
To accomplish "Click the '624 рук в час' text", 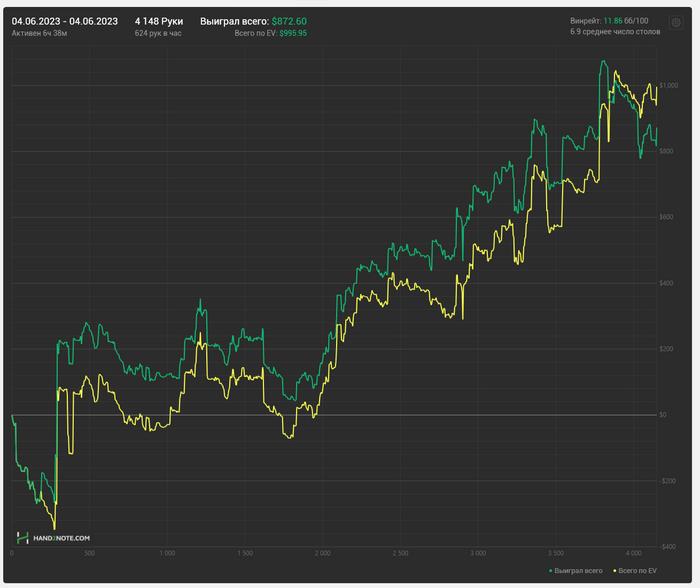I will click(x=158, y=33).
